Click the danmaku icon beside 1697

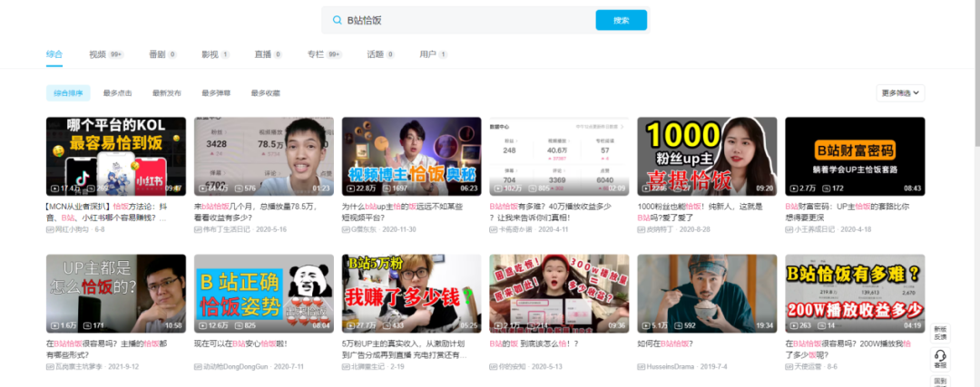[x=388, y=188]
